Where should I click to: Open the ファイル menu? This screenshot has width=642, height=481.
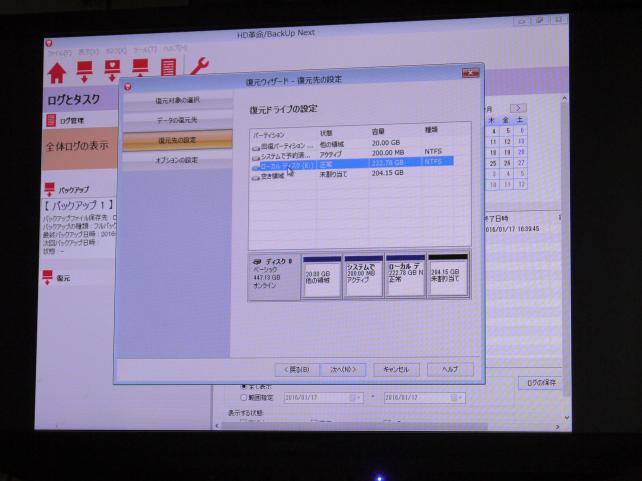coord(60,53)
